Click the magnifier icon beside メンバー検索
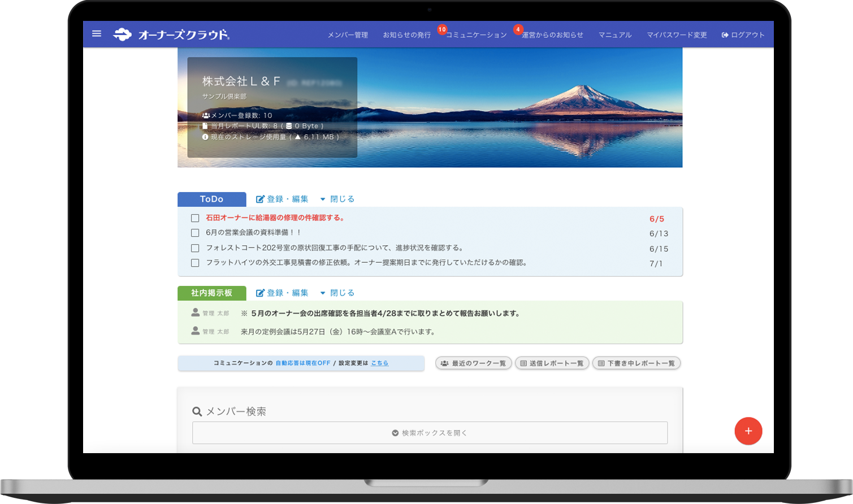853x504 pixels. 196,412
